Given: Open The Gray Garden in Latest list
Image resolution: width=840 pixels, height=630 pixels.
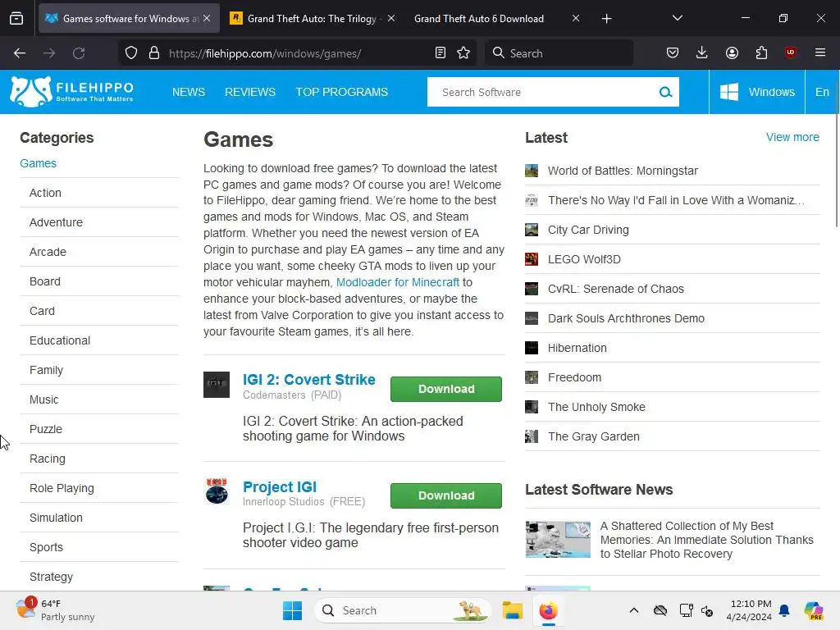Looking at the screenshot, I should pyautogui.click(x=594, y=436).
